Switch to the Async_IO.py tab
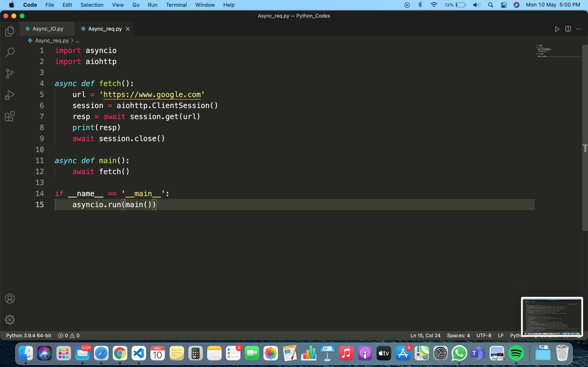Viewport: 588px width, 367px height. pyautogui.click(x=48, y=29)
